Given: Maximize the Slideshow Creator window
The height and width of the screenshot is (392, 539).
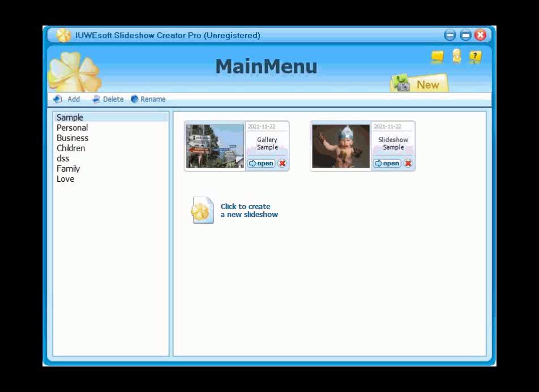Looking at the screenshot, I should coord(465,35).
